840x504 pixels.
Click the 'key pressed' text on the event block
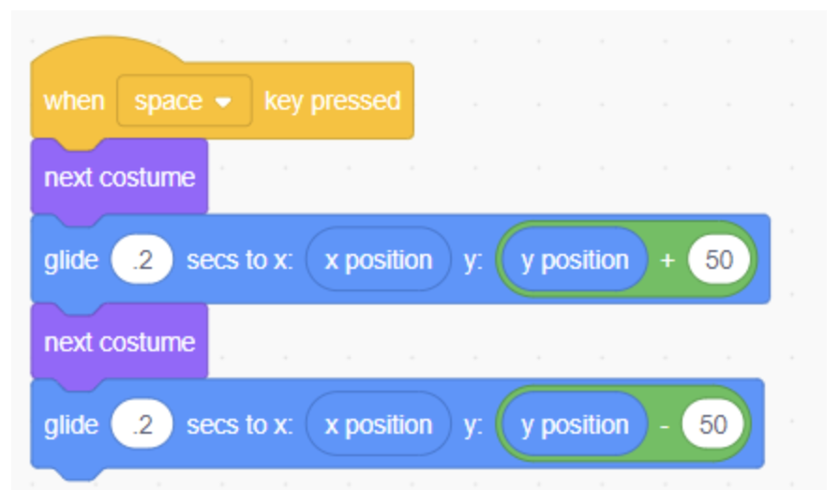[333, 101]
